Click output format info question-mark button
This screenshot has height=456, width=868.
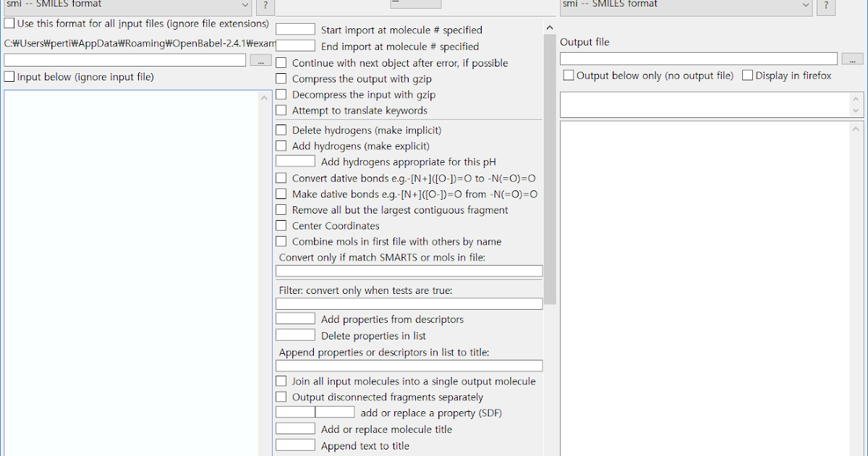(827, 7)
